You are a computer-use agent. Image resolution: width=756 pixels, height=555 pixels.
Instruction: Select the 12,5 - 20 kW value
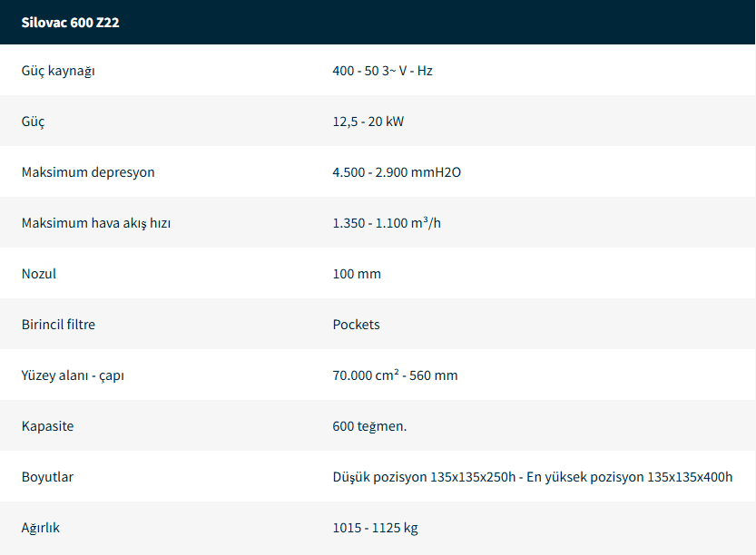(x=368, y=122)
